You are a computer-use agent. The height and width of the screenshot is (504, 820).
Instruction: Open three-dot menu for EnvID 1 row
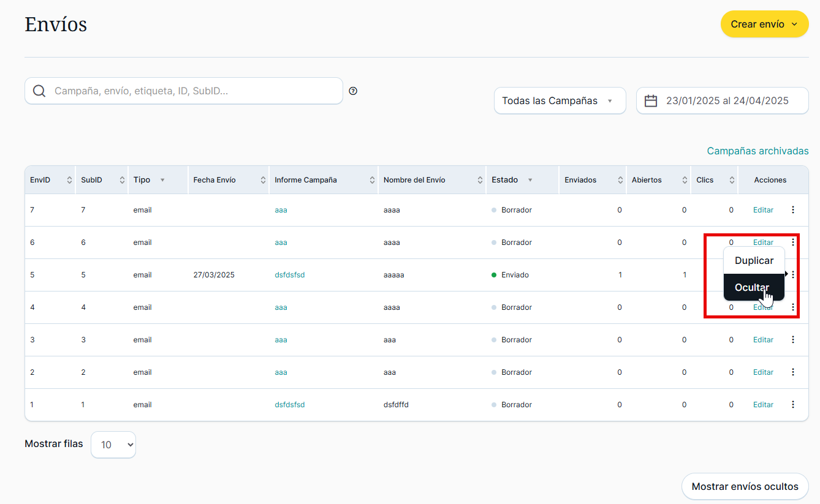[x=793, y=405]
